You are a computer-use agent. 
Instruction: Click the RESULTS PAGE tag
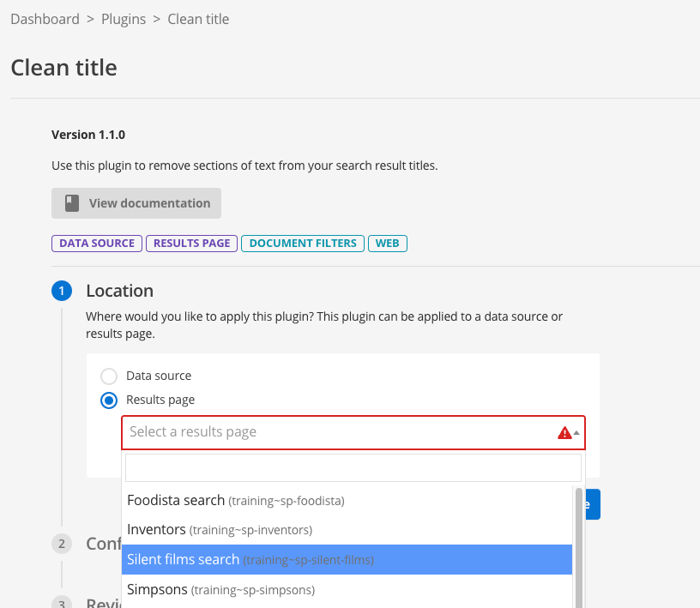pos(191,243)
